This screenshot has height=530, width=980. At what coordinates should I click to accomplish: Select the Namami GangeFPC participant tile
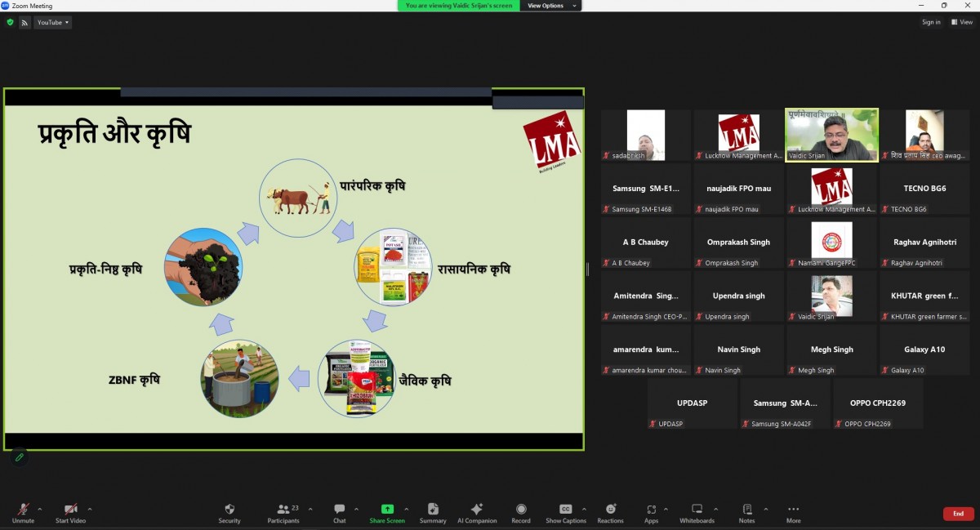pos(831,242)
